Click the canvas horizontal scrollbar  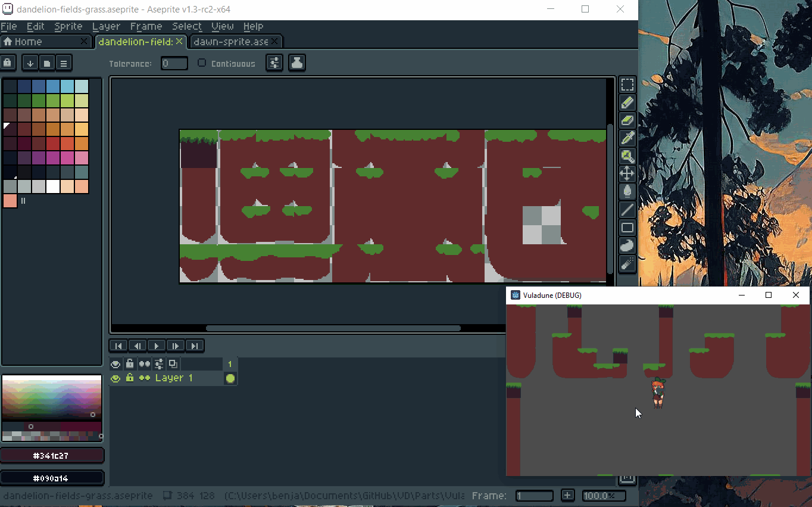333,328
